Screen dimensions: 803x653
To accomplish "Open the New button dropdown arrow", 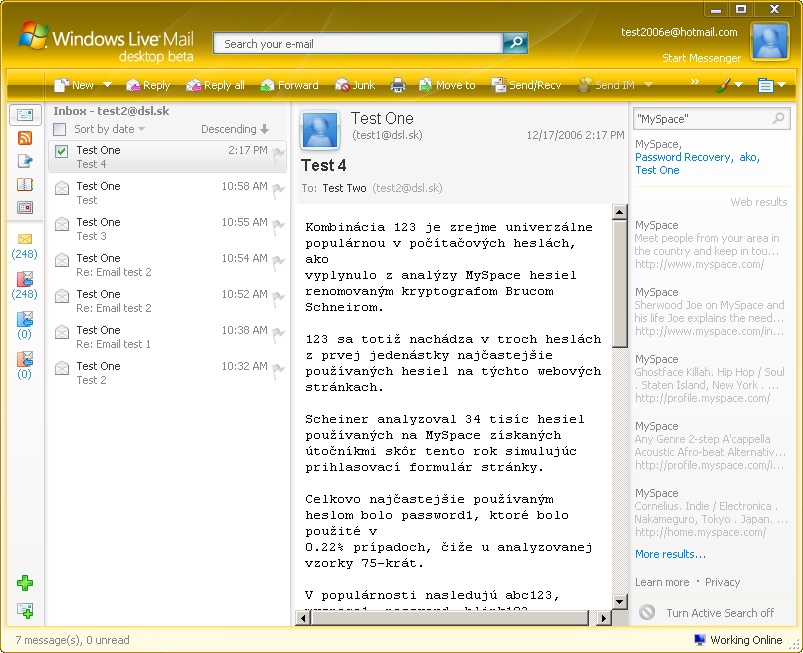I will coord(108,85).
